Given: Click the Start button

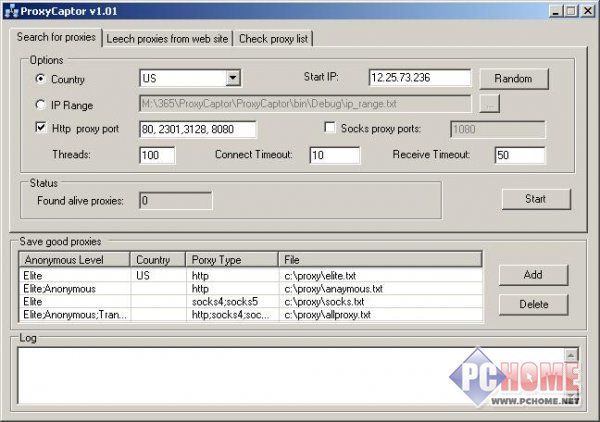Looking at the screenshot, I should coord(536,199).
